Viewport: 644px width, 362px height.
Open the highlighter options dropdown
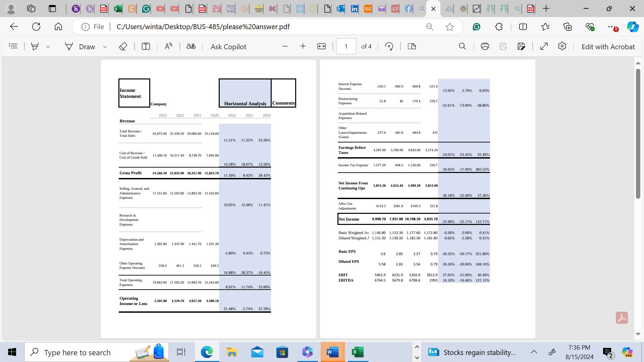coord(48,47)
